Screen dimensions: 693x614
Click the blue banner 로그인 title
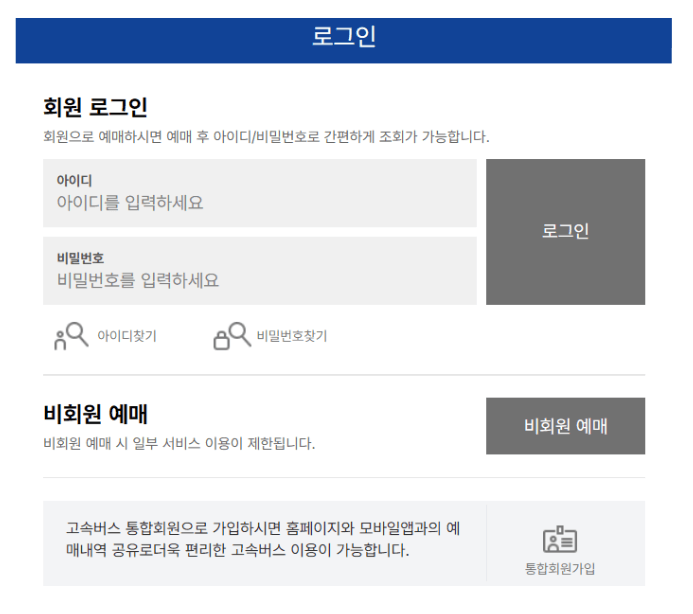coord(344,36)
